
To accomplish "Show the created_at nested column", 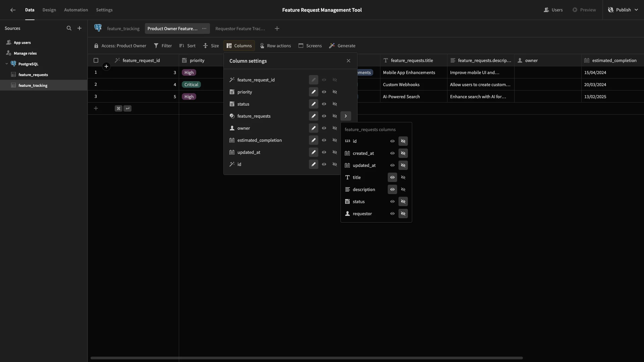I will click(392, 153).
